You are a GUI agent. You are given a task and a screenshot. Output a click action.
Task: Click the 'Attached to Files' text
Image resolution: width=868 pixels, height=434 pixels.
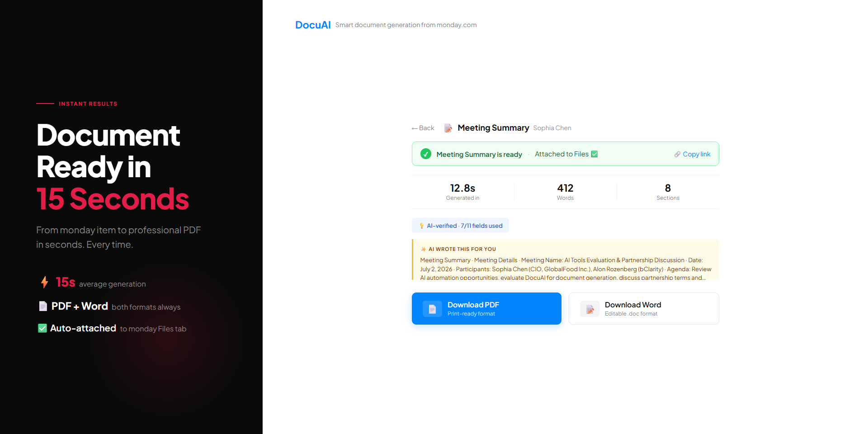point(561,154)
